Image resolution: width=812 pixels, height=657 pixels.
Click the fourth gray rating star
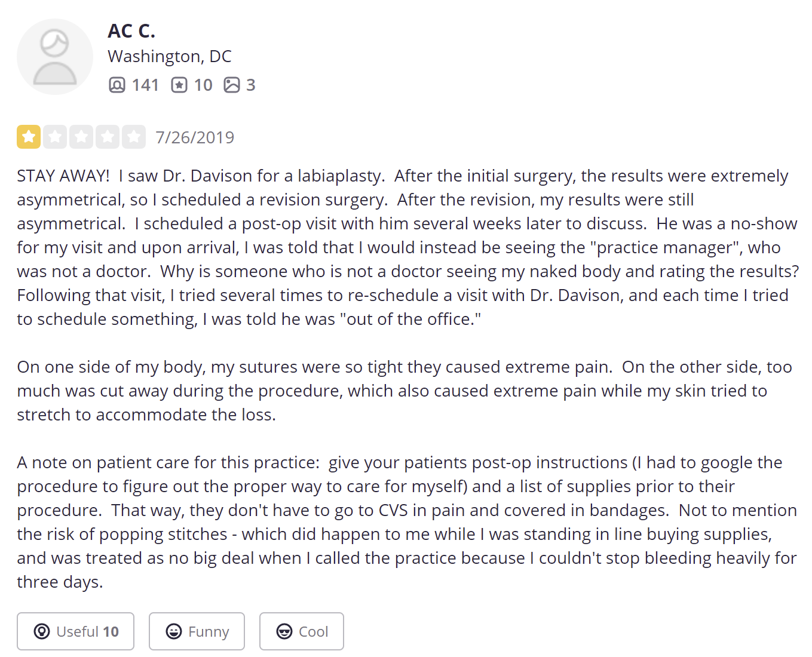(108, 137)
